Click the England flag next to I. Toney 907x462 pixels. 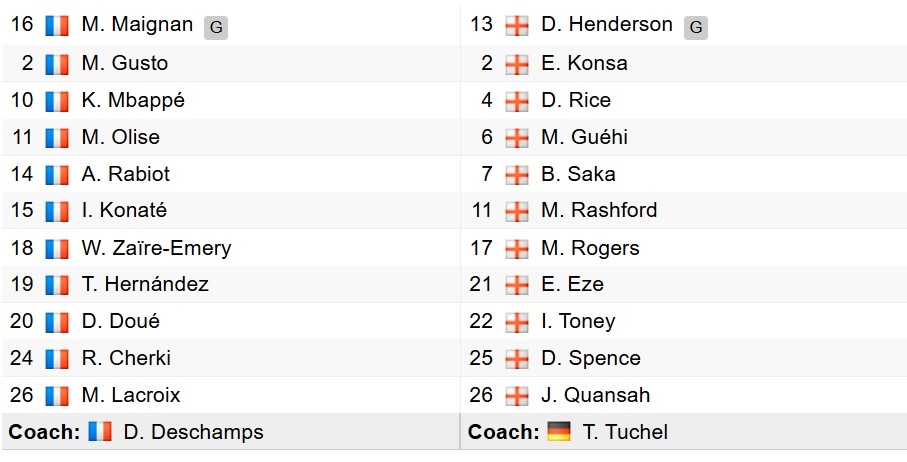[517, 322]
